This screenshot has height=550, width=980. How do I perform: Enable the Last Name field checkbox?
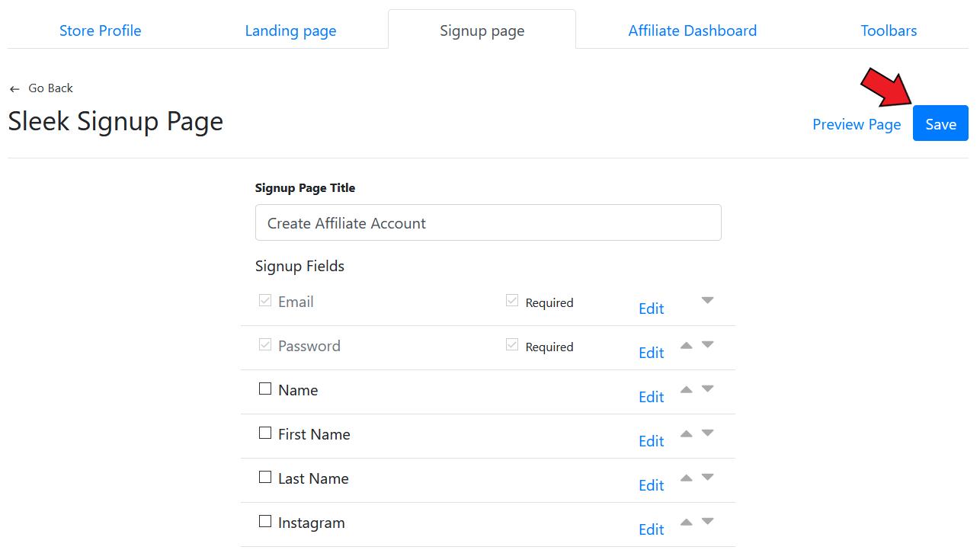(x=265, y=477)
